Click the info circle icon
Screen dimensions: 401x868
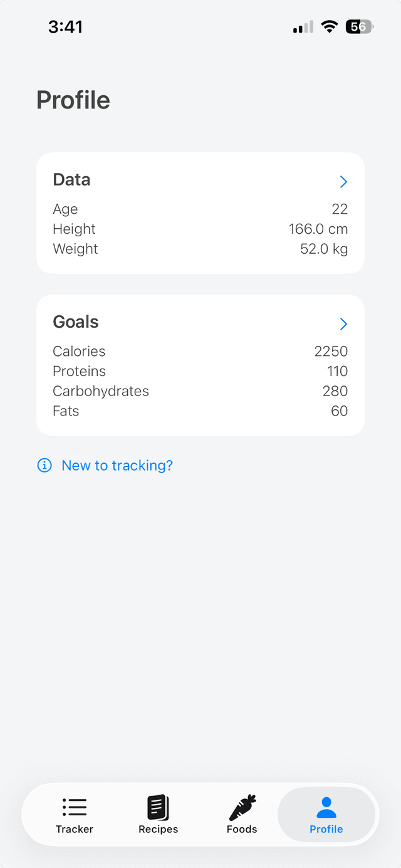point(44,465)
